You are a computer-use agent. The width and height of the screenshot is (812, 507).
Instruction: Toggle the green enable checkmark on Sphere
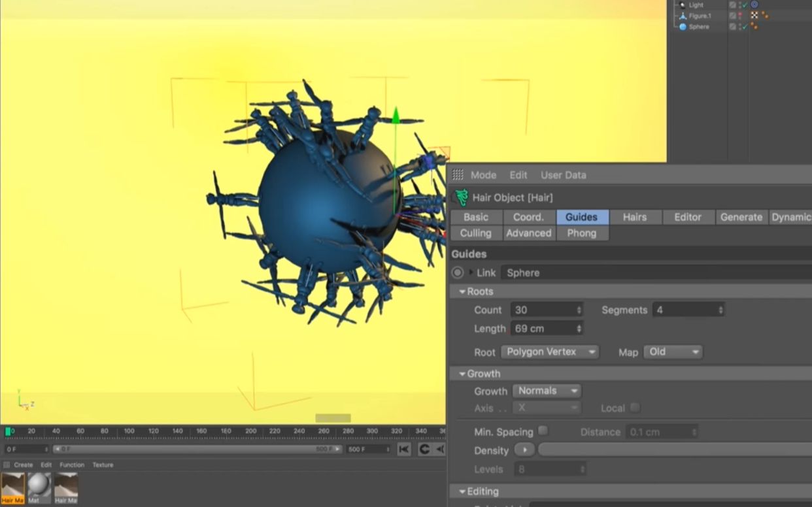(746, 25)
